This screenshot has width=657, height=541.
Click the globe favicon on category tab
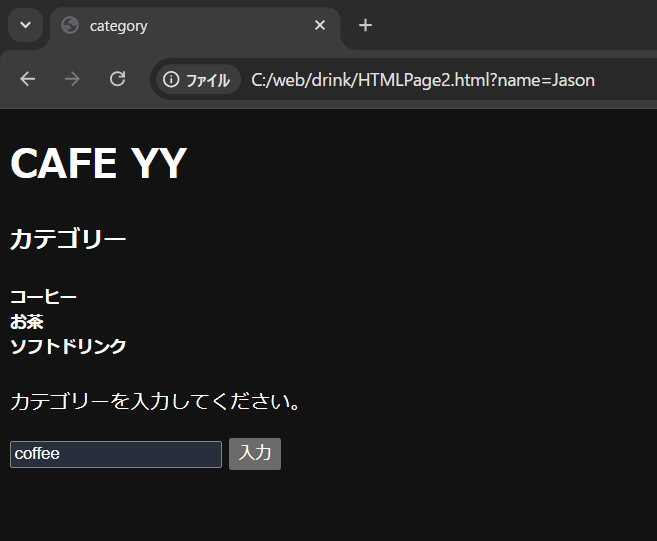(x=70, y=26)
